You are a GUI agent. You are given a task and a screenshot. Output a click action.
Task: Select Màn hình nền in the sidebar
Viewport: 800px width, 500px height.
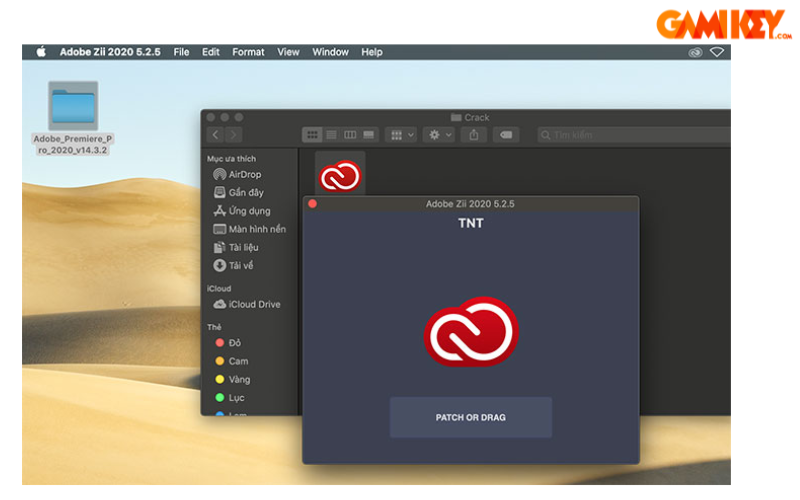click(x=249, y=229)
